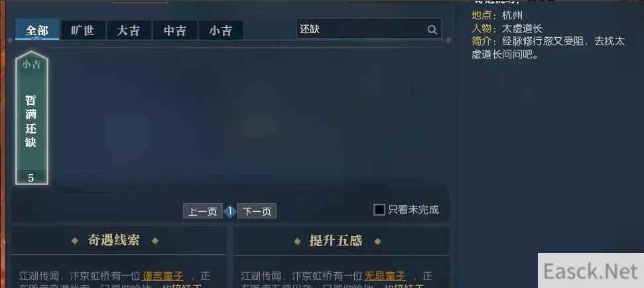Focus the search field containing 还缺

click(x=369, y=29)
